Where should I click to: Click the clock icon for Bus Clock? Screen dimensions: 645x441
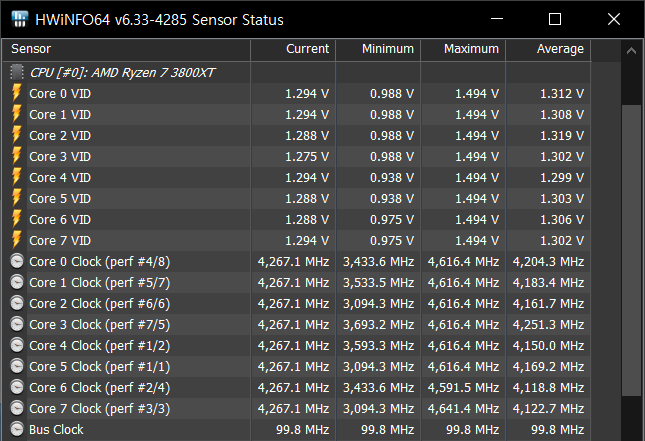click(x=17, y=429)
